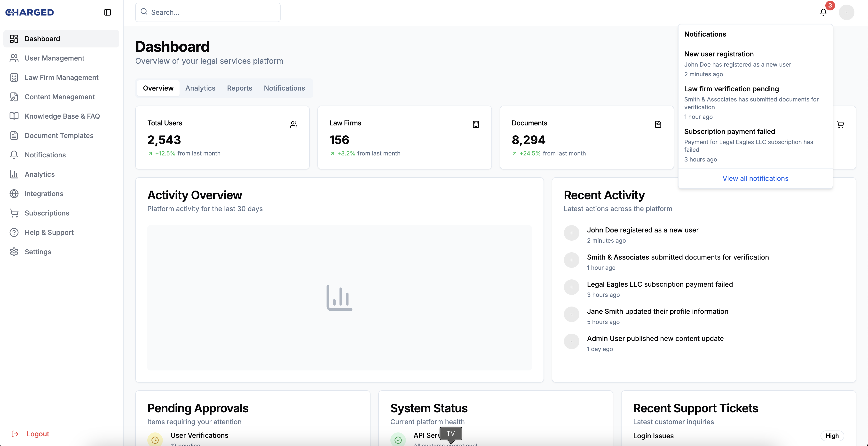Open the New user registration notification
868x446 pixels.
click(x=756, y=64)
